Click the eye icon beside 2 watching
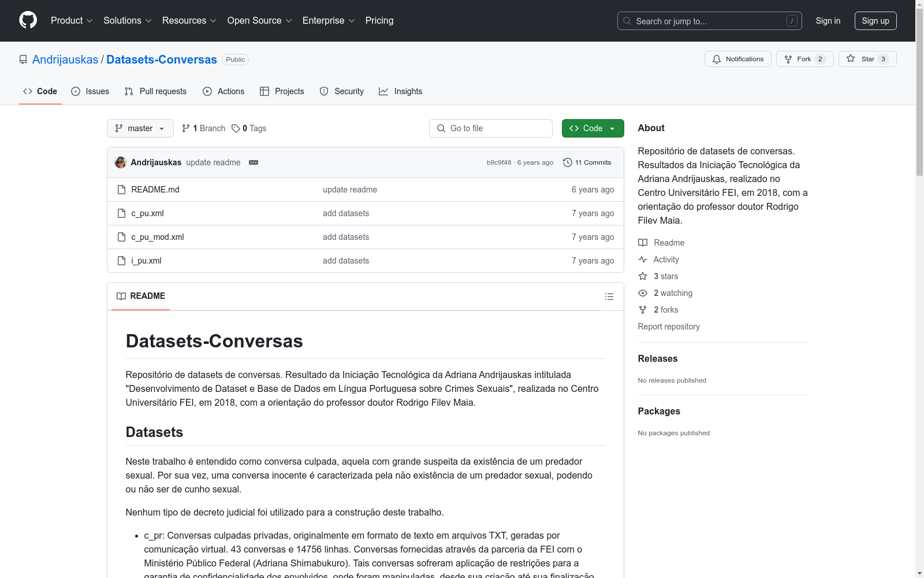The image size is (924, 578). pos(643,293)
